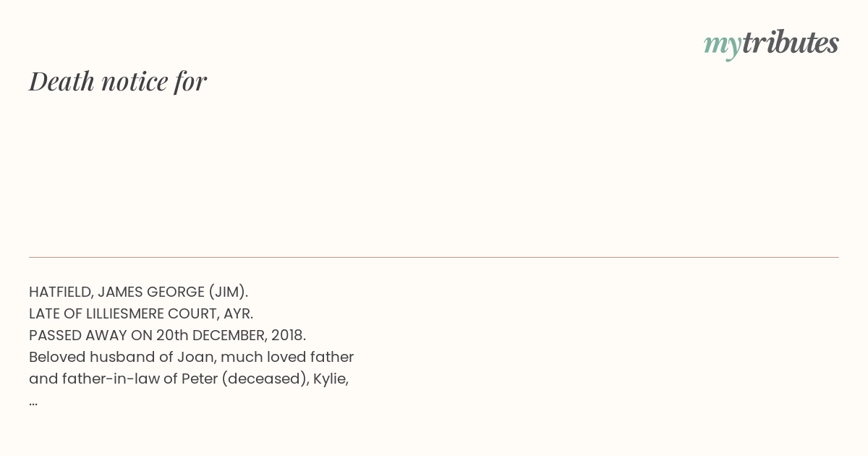Select the HATFIELD, JAMES GEORGE (JIM) line
Screen dimensions: 868x456
[x=139, y=292]
